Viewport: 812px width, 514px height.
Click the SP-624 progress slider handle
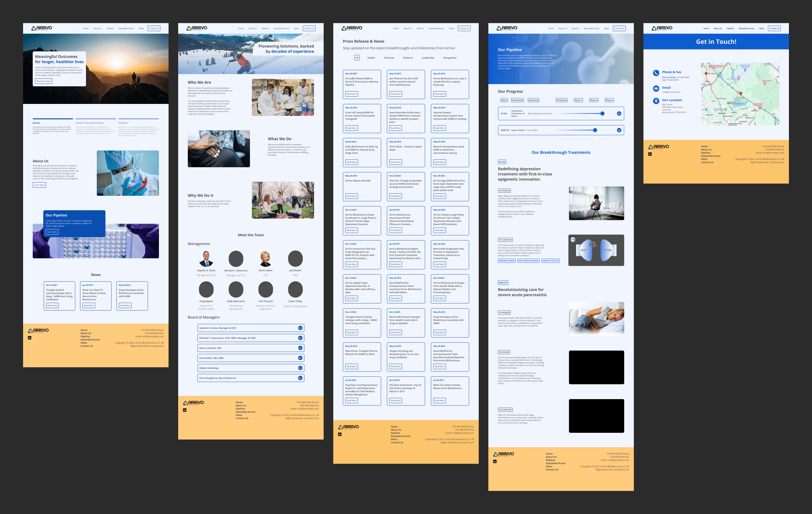point(602,114)
